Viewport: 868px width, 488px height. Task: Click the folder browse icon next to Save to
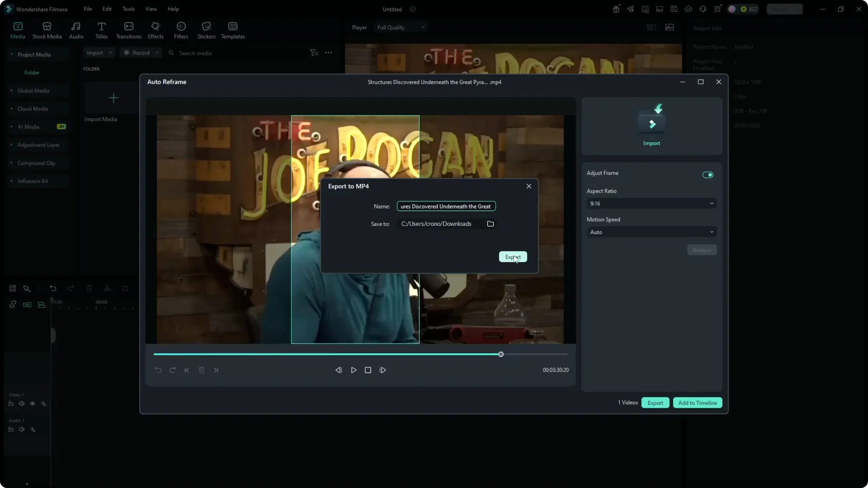(x=491, y=224)
